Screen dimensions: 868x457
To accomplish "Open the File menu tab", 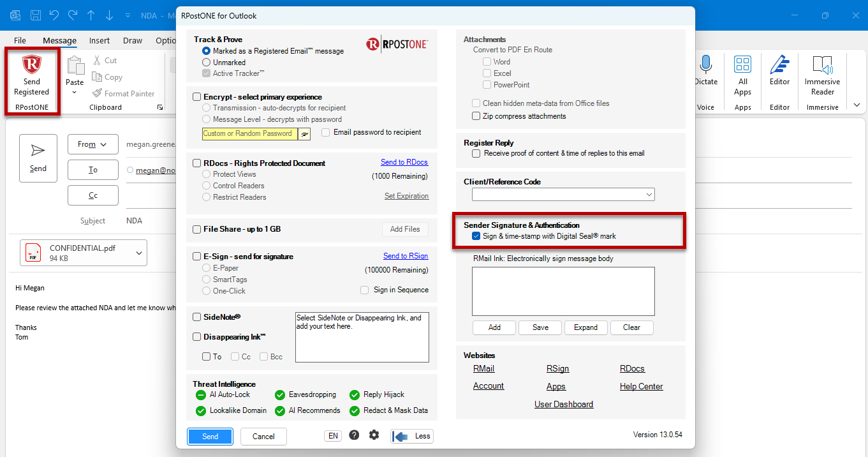I will [20, 40].
